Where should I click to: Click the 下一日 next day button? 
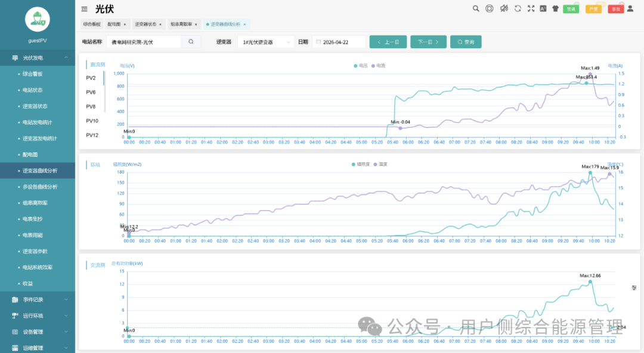428,42
